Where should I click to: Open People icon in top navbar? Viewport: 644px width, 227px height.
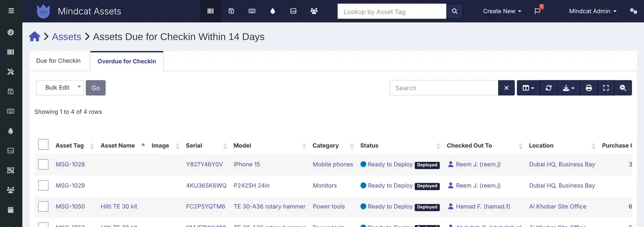[x=314, y=11]
